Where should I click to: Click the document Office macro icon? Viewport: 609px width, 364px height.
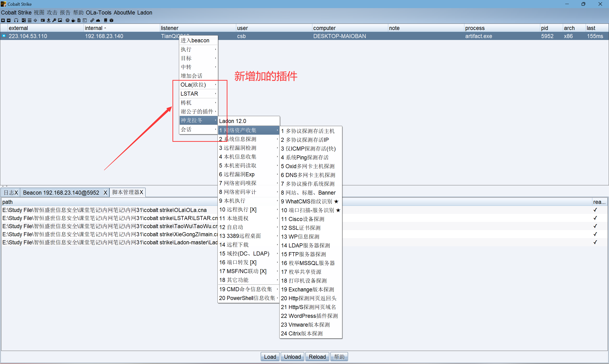pos(79,20)
